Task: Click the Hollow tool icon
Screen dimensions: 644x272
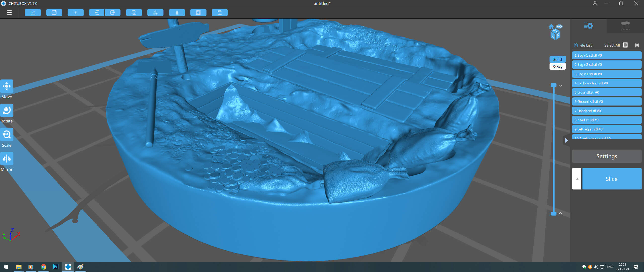Action: [x=177, y=13]
